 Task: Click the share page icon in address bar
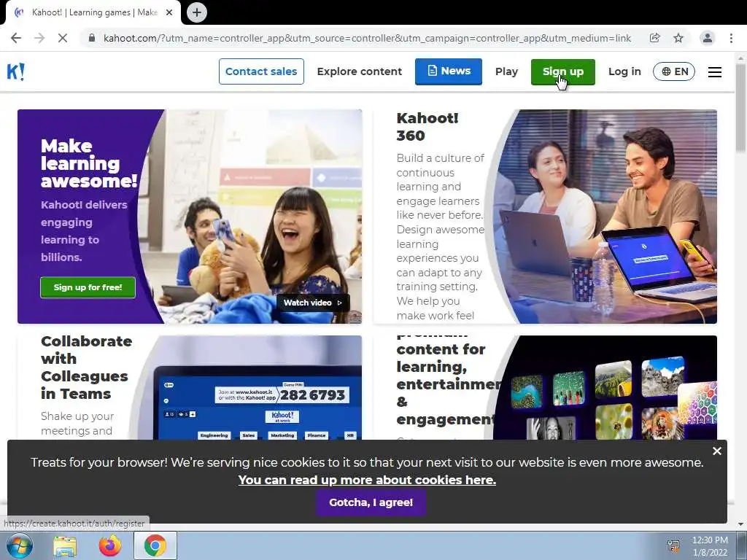coord(654,38)
